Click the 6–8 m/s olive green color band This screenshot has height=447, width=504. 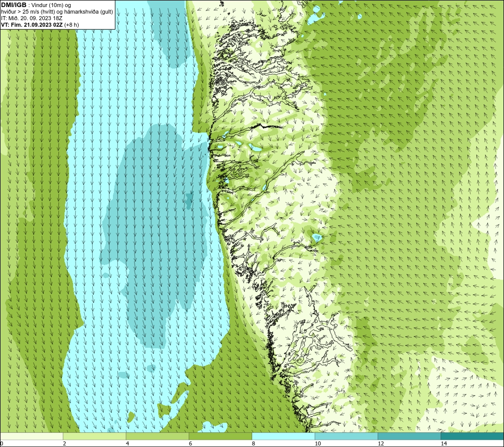221,436
